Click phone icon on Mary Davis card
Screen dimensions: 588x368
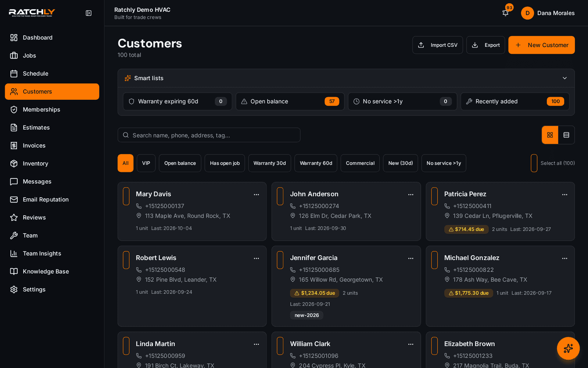(x=139, y=206)
